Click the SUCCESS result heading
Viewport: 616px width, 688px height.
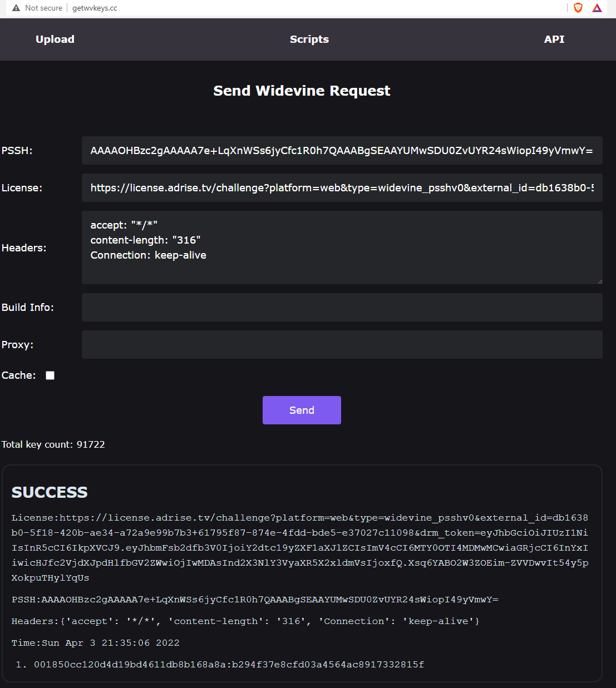50,492
